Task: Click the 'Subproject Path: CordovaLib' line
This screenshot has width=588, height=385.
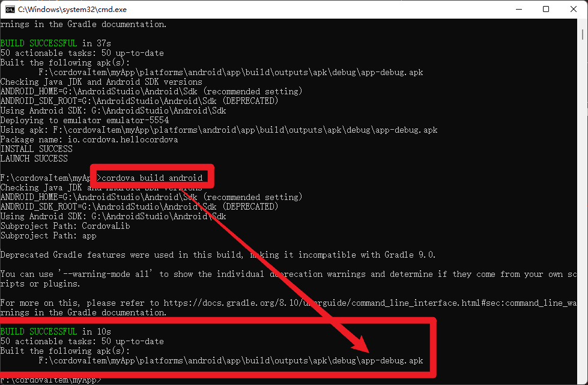Action: [x=65, y=226]
